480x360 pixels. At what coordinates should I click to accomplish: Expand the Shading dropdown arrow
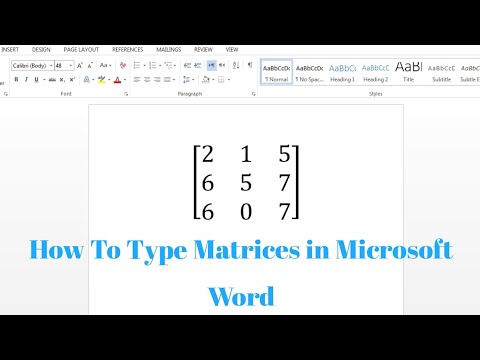(213, 80)
